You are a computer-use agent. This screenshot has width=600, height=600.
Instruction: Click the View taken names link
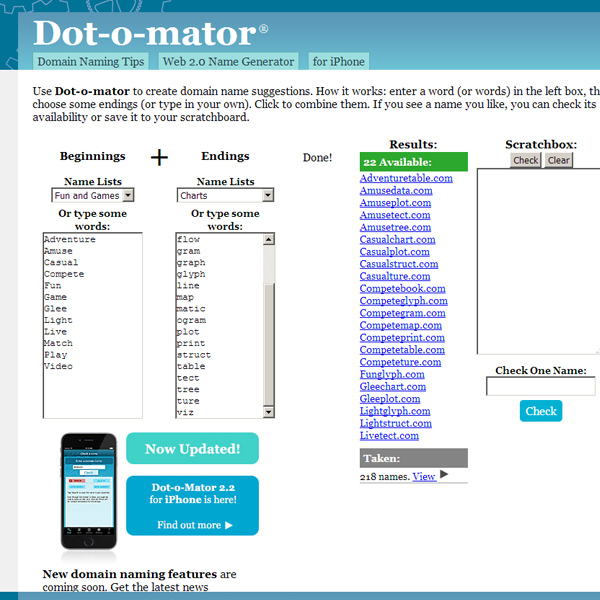(424, 476)
